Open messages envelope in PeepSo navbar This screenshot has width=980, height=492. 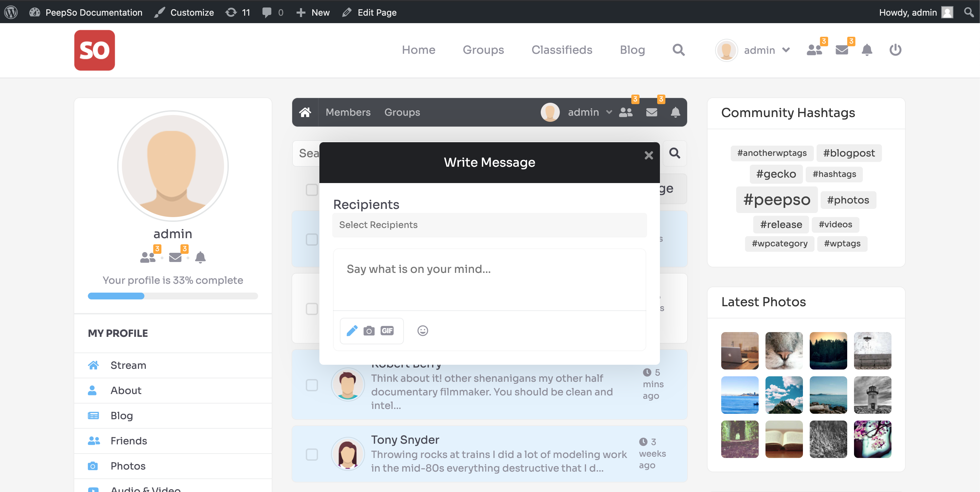pos(652,112)
